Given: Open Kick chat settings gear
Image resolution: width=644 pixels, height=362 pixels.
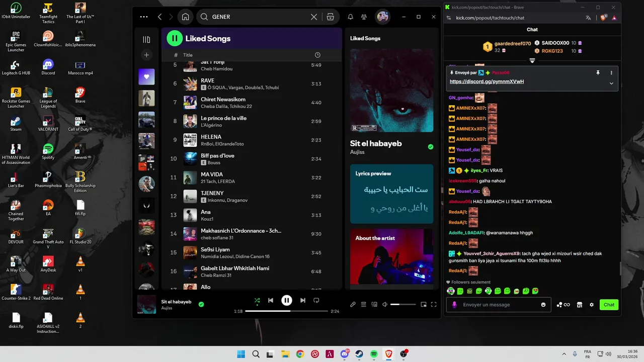Looking at the screenshot, I should (592, 305).
